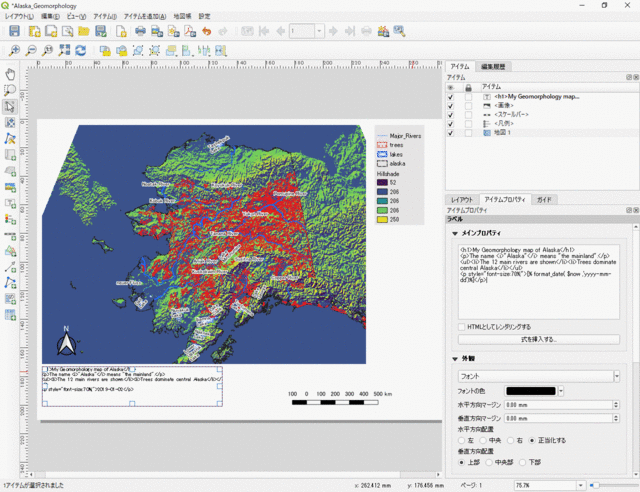The height and width of the screenshot is (492, 640).
Task: Select the Pan layout hand tool
Action: (10, 74)
